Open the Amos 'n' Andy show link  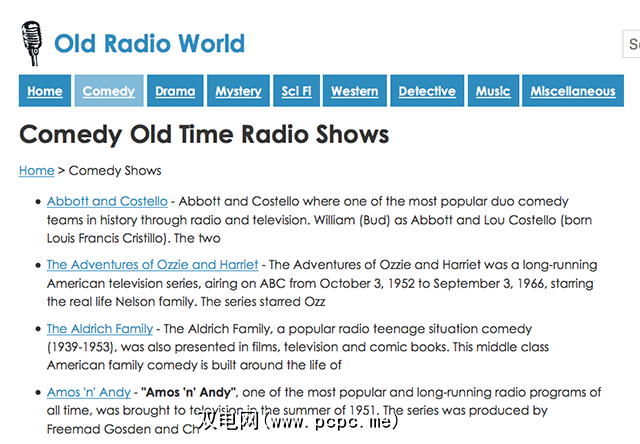pyautogui.click(x=89, y=392)
